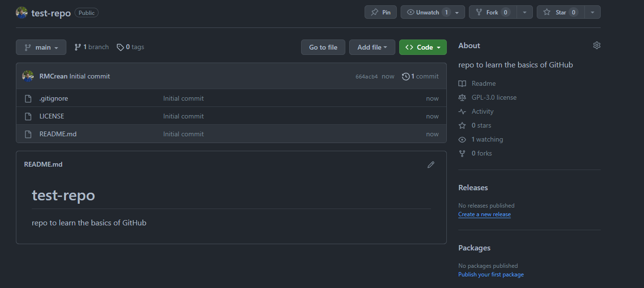Open the GPL-3.0 license link

pyautogui.click(x=487, y=97)
